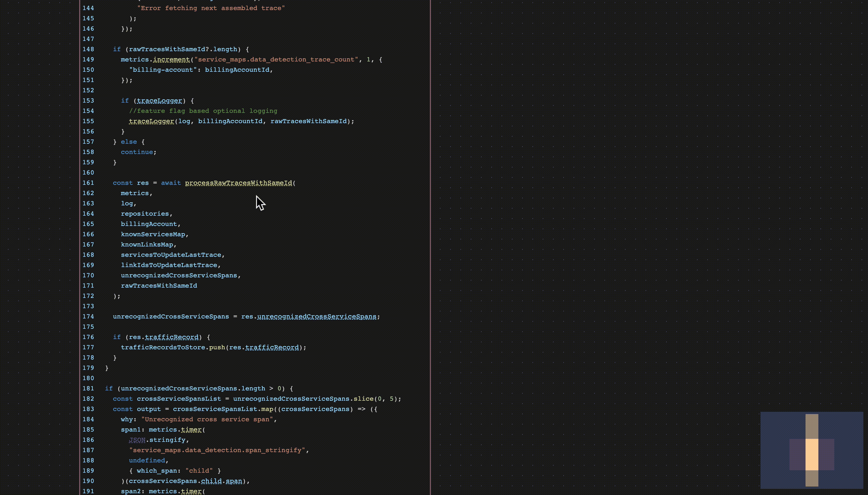Click the span1 key on line 185
This screenshot has height=495, width=868.
[x=131, y=429]
